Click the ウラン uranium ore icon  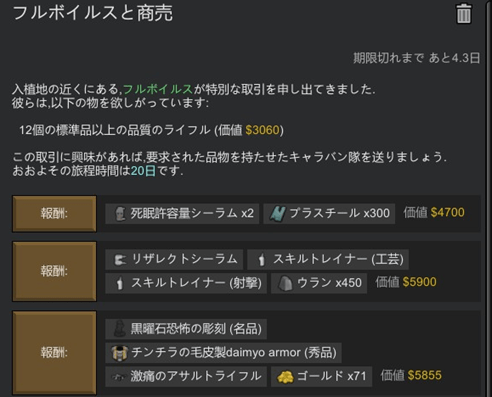285,283
